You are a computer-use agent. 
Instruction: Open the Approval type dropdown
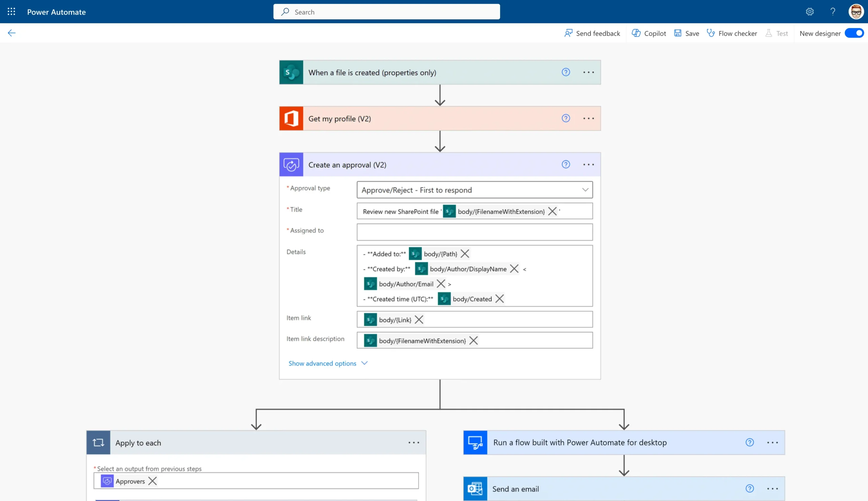click(x=474, y=190)
